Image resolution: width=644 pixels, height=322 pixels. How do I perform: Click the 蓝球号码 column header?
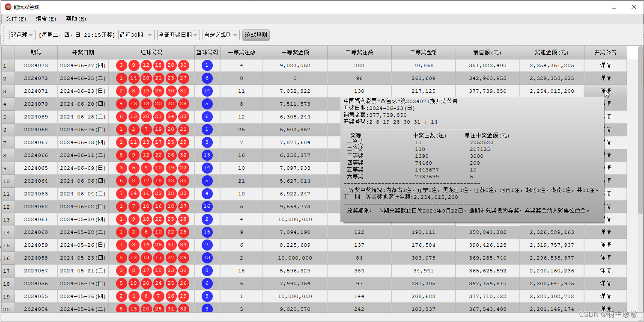click(x=207, y=53)
